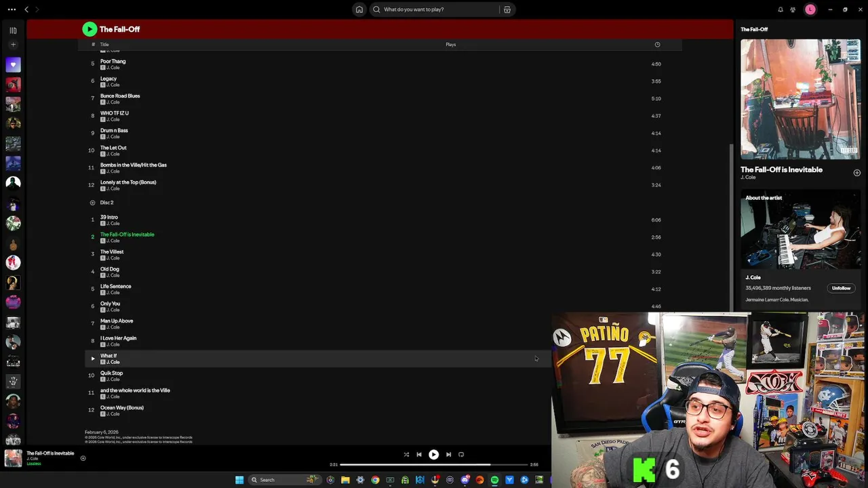Select the track Bombs in the Ville/Hit the Gas
Screen dimensions: 868x488
point(134,165)
